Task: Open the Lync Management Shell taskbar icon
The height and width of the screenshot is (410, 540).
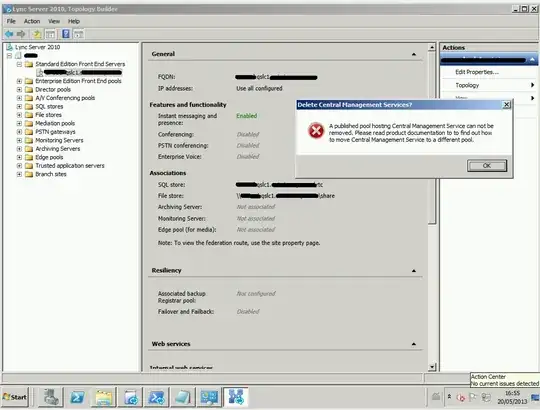Action: point(157,397)
